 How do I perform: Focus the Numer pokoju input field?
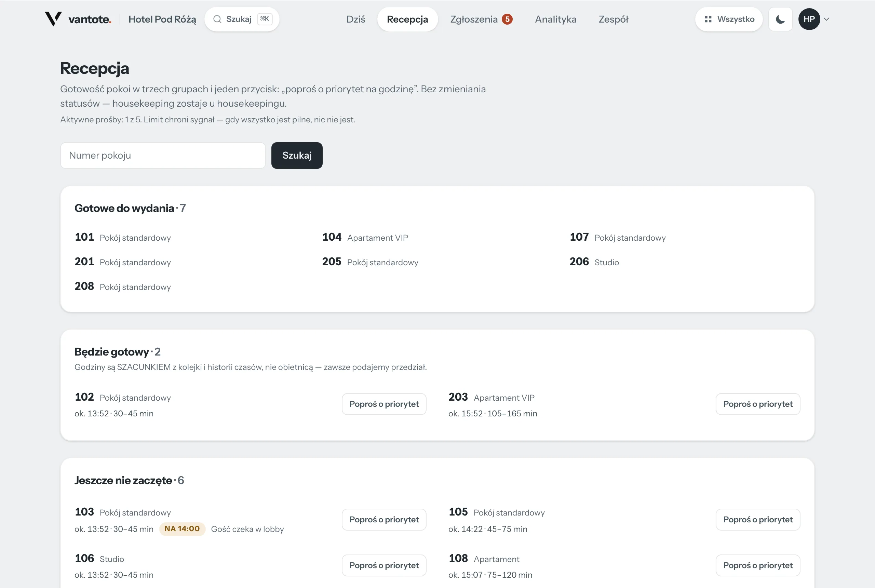[x=163, y=155]
